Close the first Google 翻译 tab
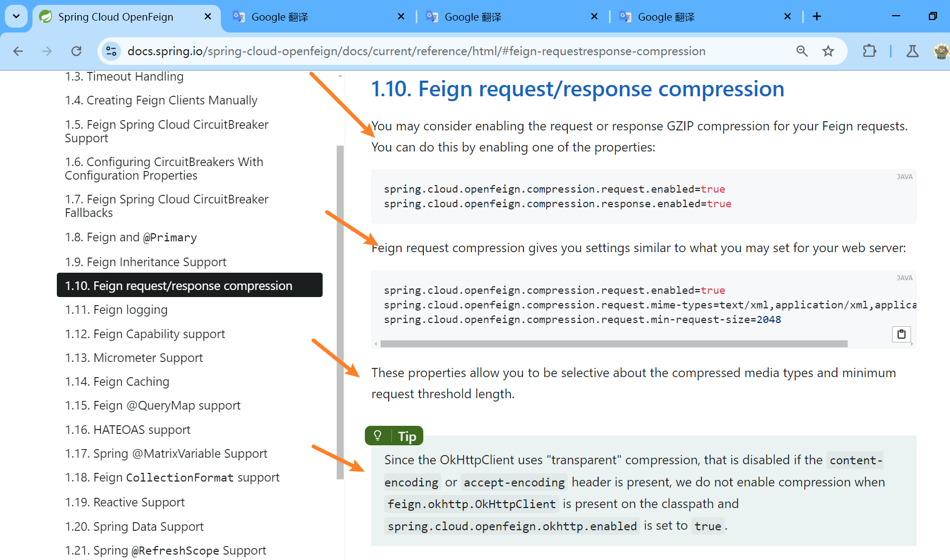The width and height of the screenshot is (950, 560). (401, 17)
